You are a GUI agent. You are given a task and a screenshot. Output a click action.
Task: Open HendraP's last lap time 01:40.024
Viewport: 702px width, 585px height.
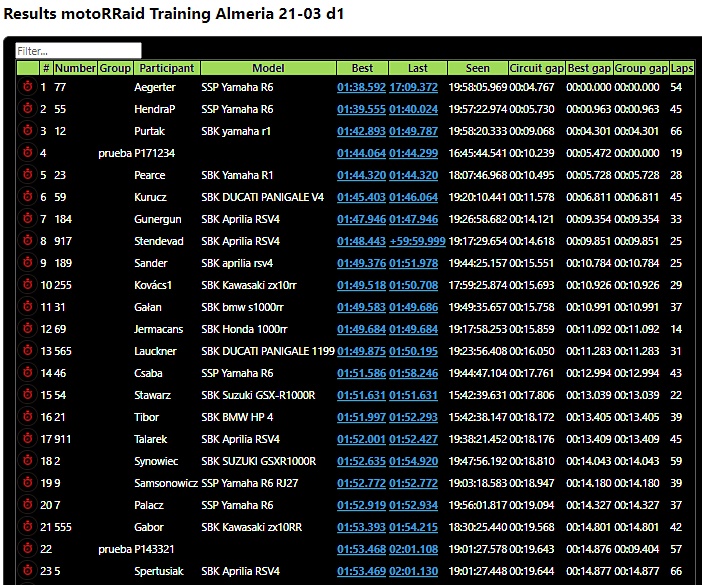tap(413, 109)
